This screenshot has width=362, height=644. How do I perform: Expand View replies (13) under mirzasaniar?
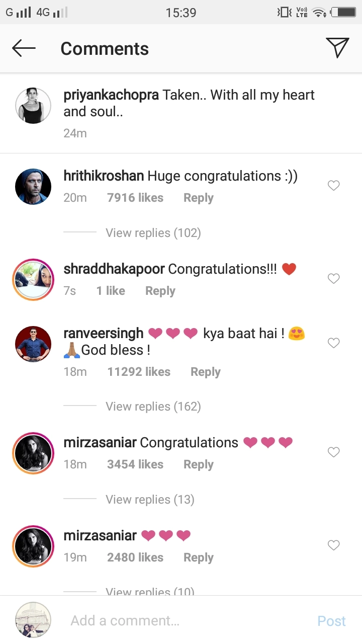pyautogui.click(x=150, y=500)
